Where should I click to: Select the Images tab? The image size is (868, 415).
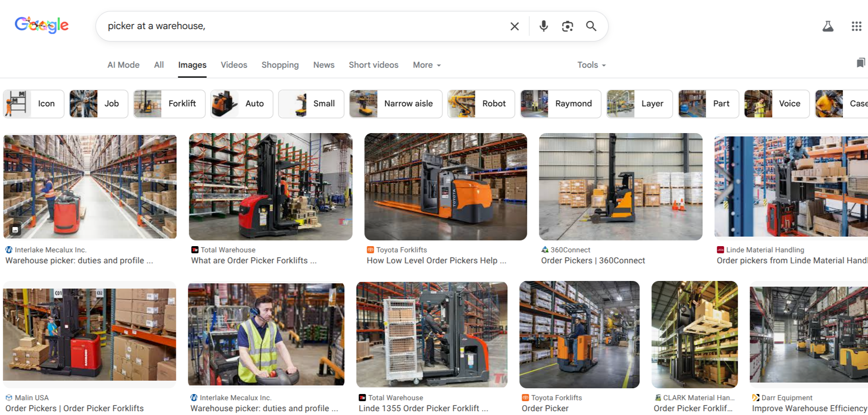[192, 65]
